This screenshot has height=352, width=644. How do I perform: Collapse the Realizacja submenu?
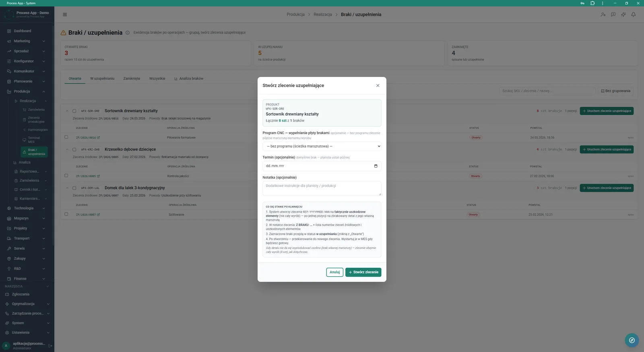(31, 101)
